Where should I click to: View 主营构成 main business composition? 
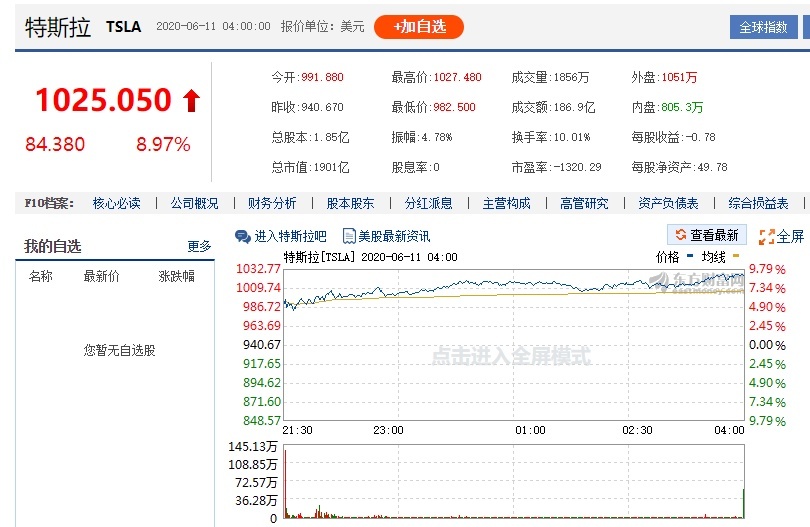[x=506, y=203]
